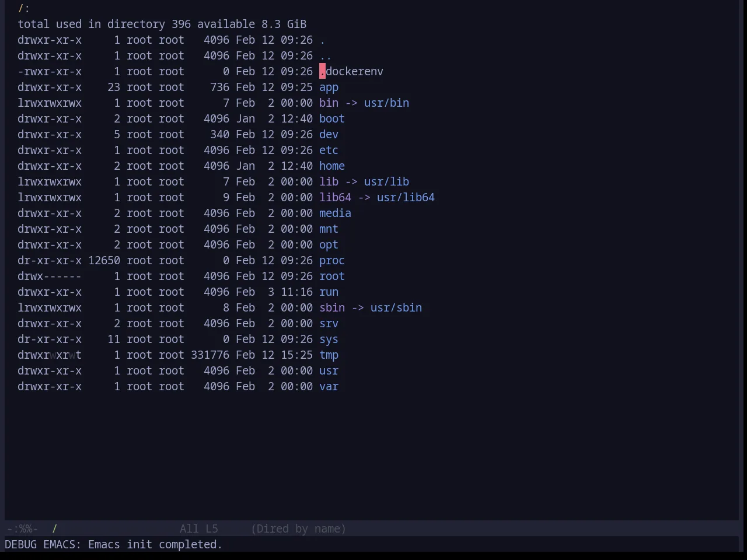747x560 pixels.
Task: Click the 'Emacs init completed.' echo message
Action: (x=155, y=545)
